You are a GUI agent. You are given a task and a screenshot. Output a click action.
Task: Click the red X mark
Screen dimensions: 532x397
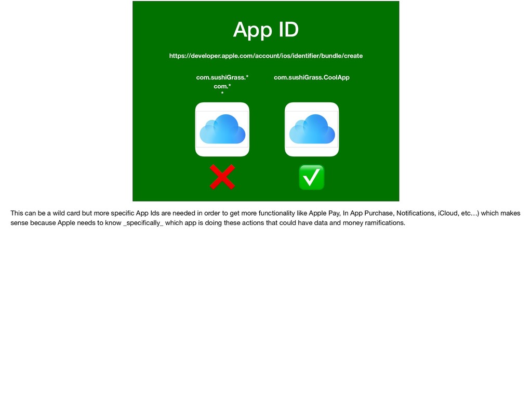click(222, 177)
